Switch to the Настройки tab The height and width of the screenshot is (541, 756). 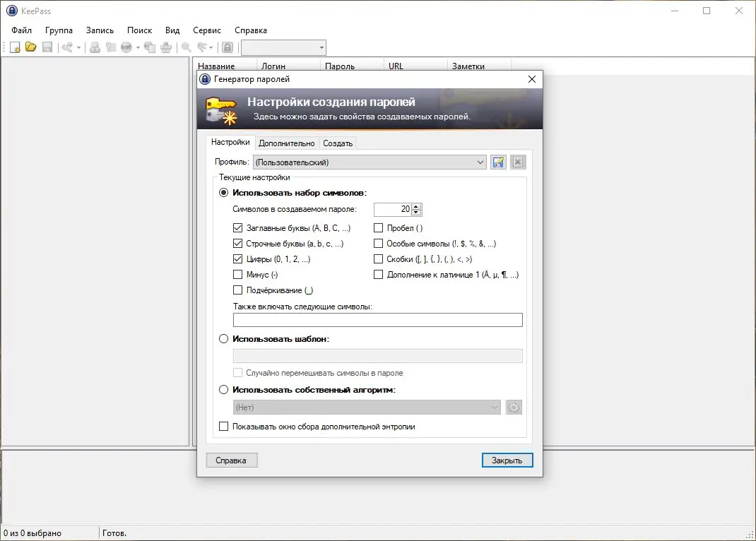coord(230,142)
